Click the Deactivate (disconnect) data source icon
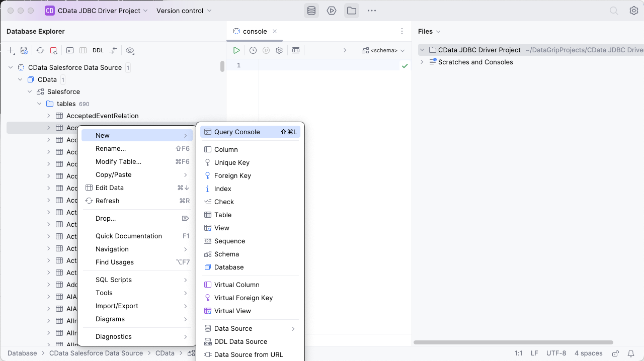 pos(54,50)
